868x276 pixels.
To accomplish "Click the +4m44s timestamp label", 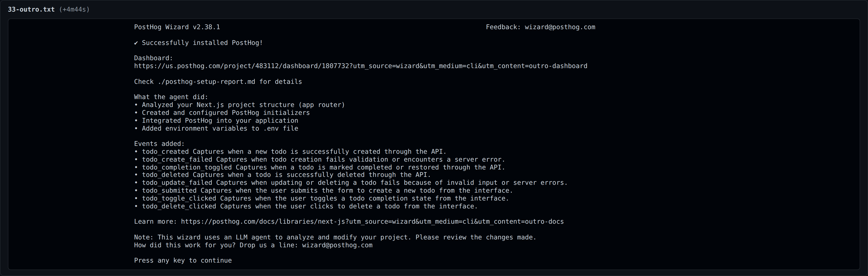I will (x=74, y=9).
